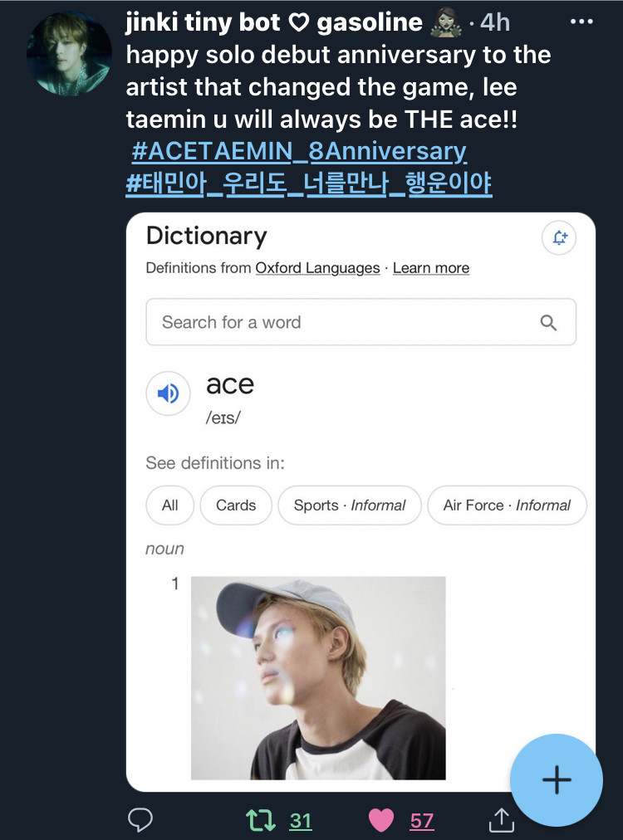
Task: Retweet using the green arrows icon
Action: [x=261, y=820]
